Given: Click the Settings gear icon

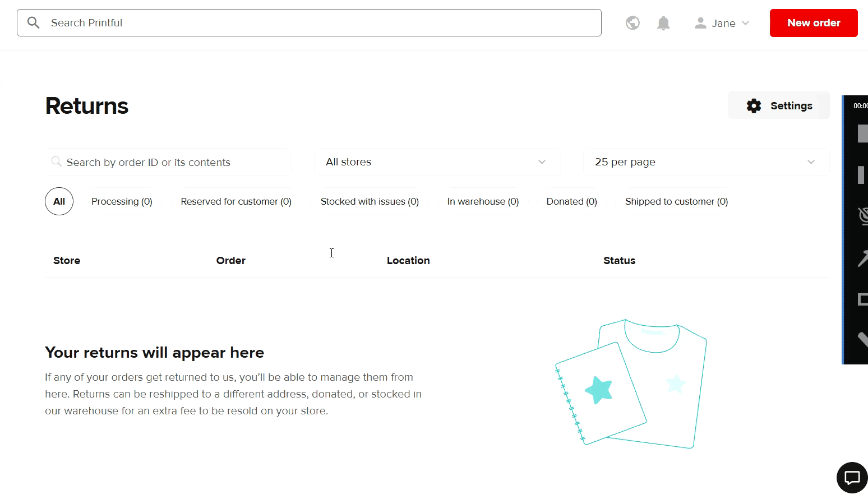Looking at the screenshot, I should pos(754,105).
